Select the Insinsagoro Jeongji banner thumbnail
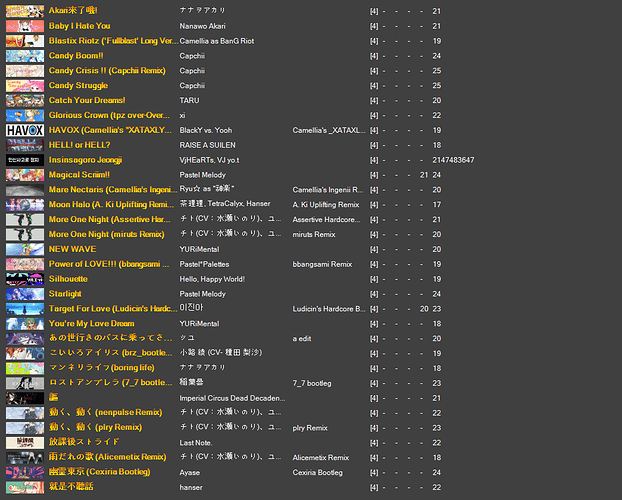 click(x=25, y=160)
